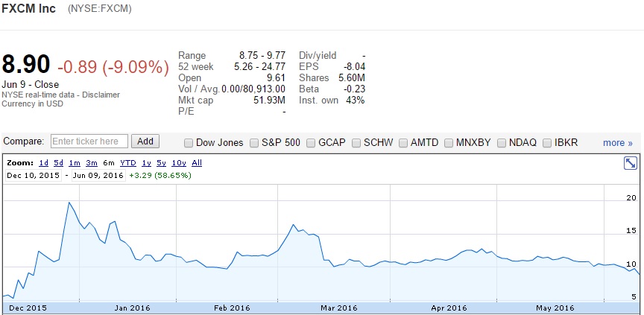Image resolution: width=644 pixels, height=315 pixels.
Task: Choose the YTD zoom range
Action: click(x=128, y=163)
